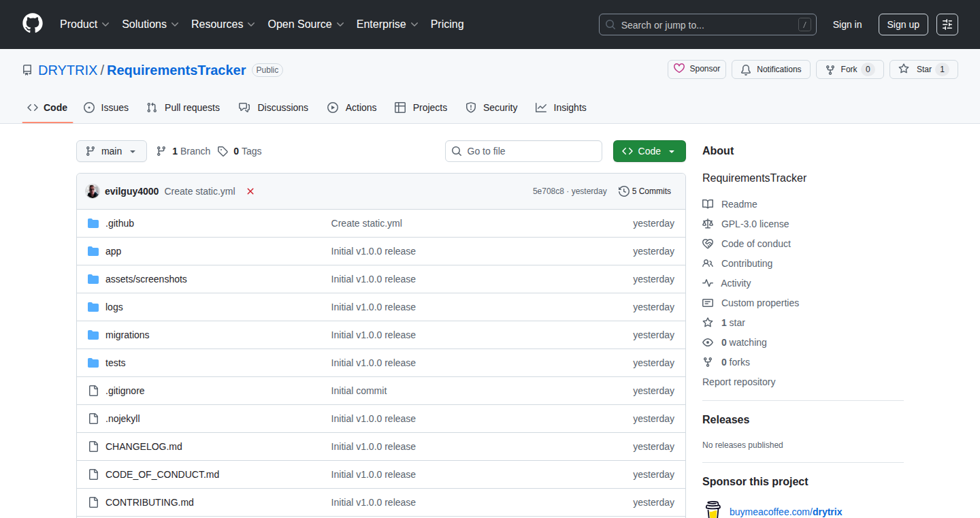
Task: Click the GPL-3.0 license scale icon
Action: 708,224
